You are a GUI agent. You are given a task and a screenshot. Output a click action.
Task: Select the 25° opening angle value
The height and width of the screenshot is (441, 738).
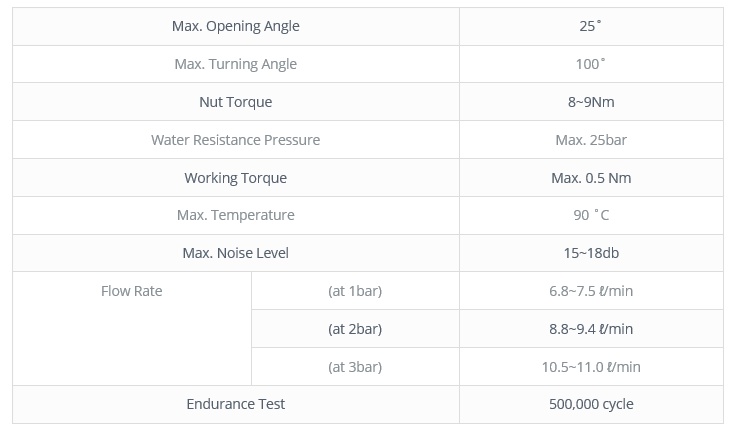(x=590, y=26)
